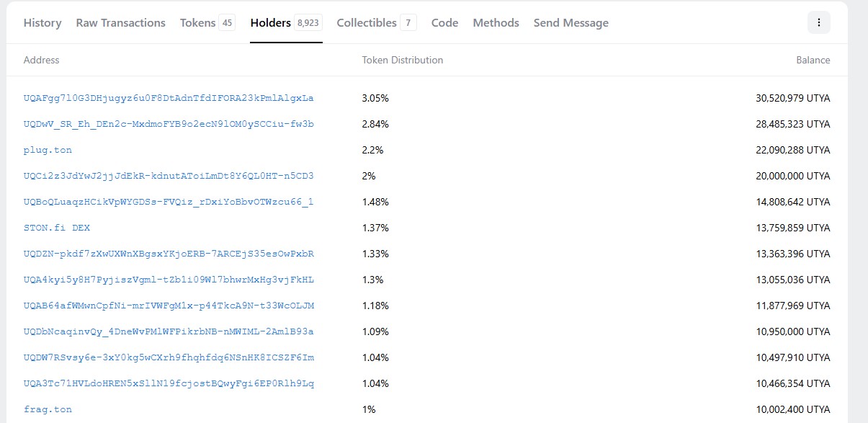This screenshot has width=868, height=423.
Task: Open address starting with UQAFgg7l0G3
Action: 169,98
